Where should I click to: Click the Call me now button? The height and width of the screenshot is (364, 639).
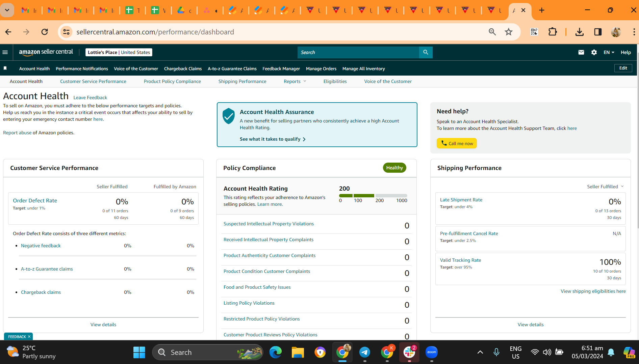(x=457, y=143)
